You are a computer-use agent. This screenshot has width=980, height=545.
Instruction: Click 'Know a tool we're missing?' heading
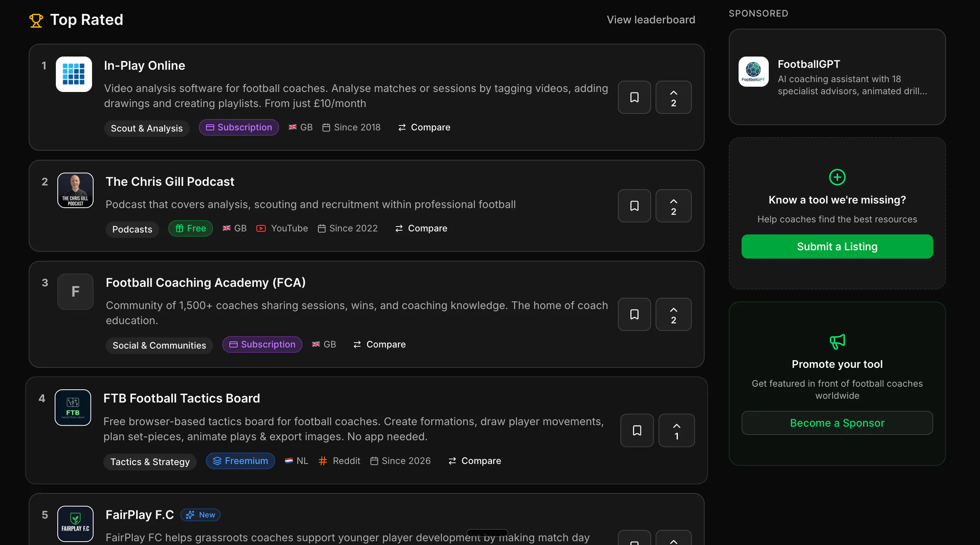837,200
